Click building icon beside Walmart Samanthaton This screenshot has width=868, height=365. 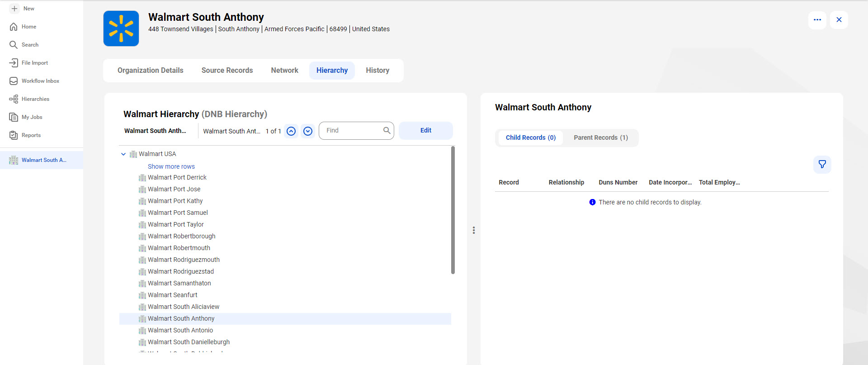pos(142,284)
